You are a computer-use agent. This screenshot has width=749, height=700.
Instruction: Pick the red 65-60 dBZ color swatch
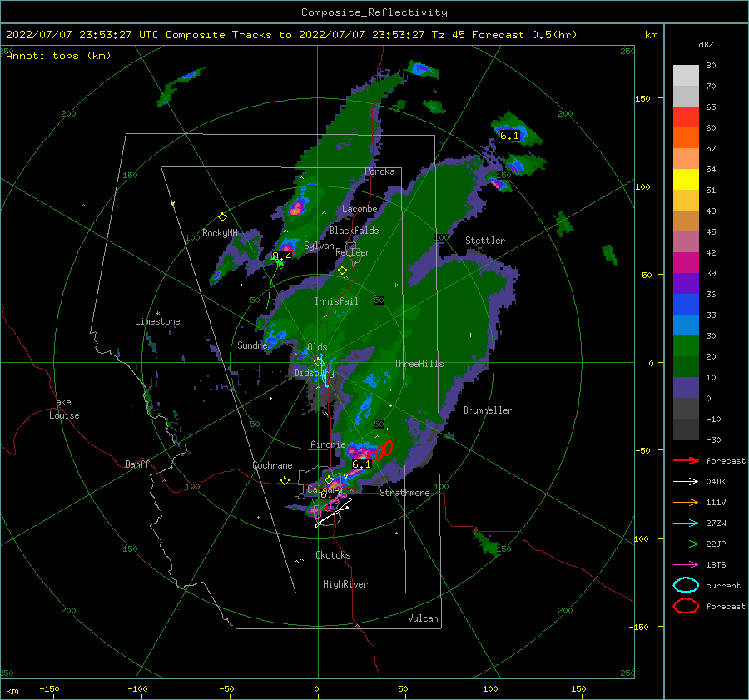click(x=686, y=117)
